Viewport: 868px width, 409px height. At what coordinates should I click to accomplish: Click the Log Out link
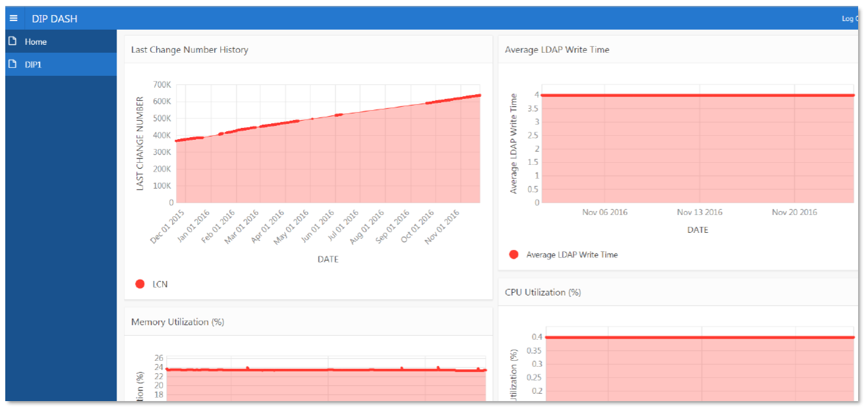pyautogui.click(x=850, y=18)
